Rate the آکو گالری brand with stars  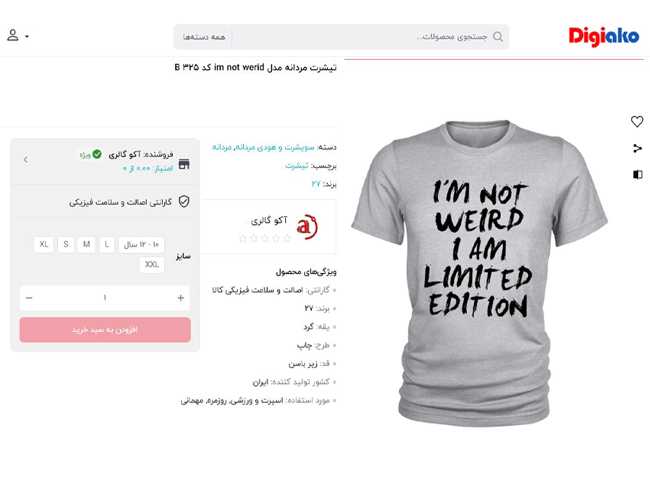(x=265, y=238)
